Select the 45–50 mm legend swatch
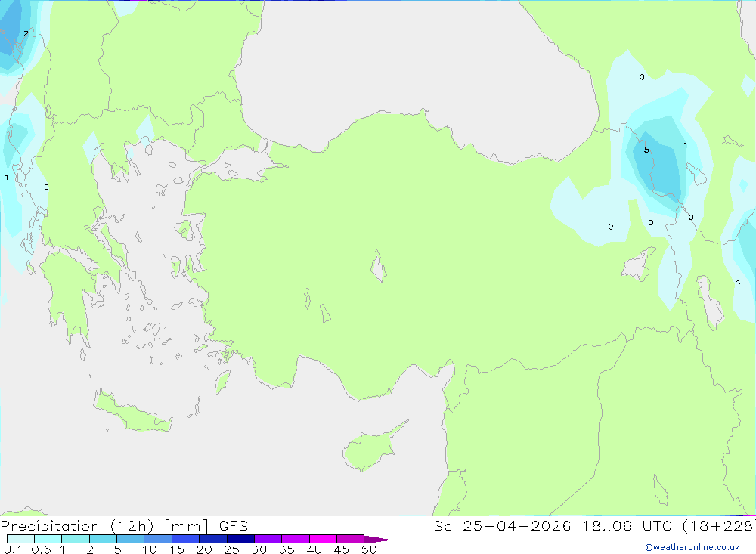 coord(351,539)
